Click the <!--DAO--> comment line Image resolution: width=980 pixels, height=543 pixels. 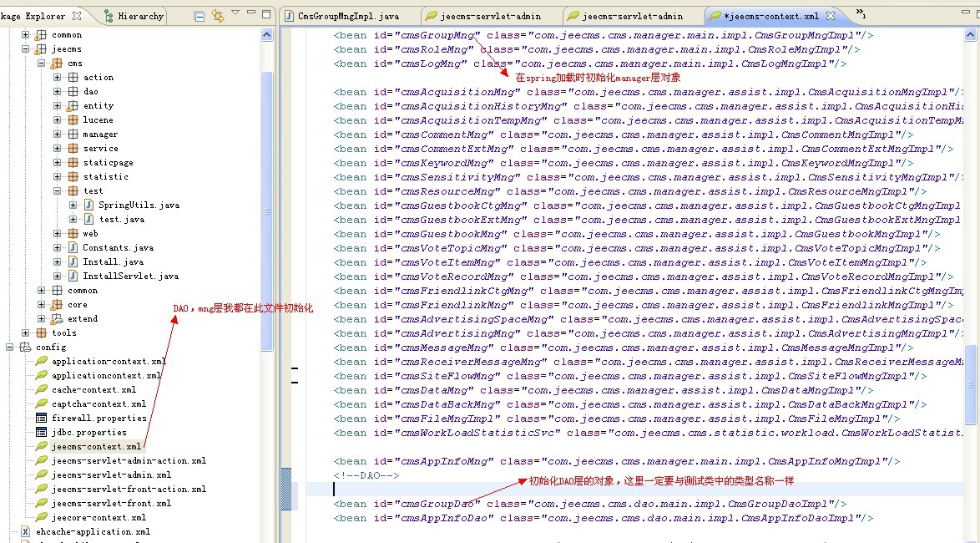pyautogui.click(x=366, y=475)
